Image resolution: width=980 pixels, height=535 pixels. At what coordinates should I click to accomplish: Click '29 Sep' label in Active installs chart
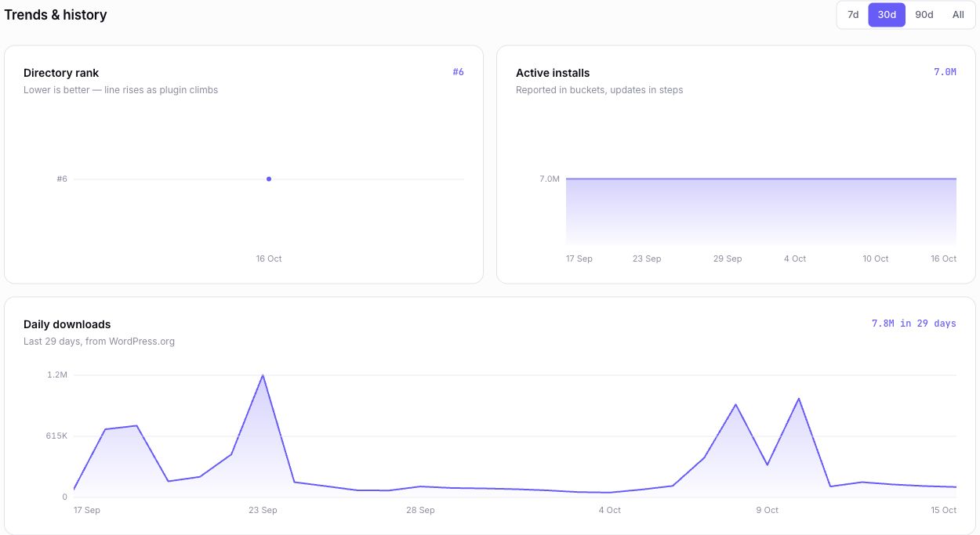tap(728, 258)
